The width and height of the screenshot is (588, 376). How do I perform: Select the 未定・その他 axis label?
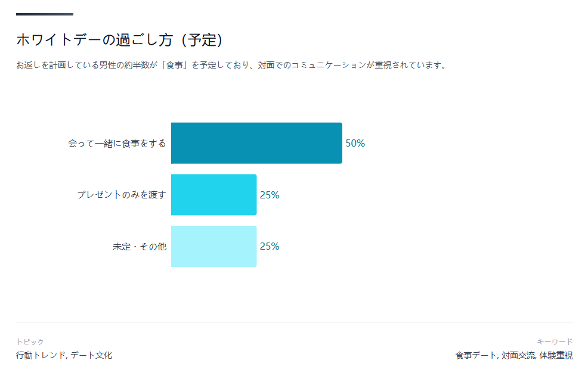(x=140, y=247)
